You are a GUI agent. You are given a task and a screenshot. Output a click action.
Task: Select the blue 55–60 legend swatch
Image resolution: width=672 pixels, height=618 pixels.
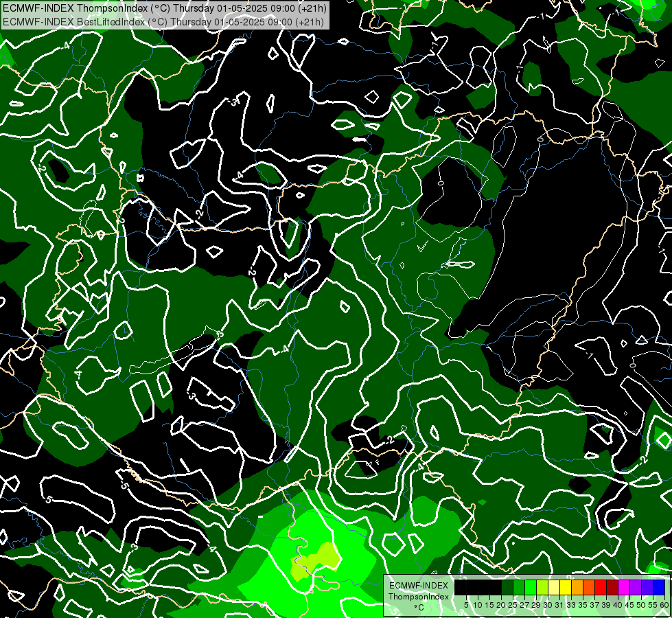click(659, 587)
